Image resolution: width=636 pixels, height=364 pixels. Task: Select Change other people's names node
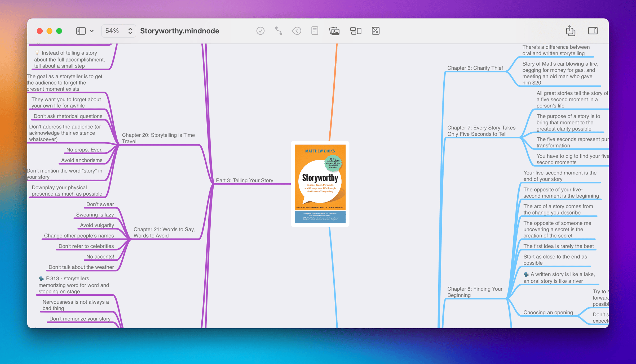[x=79, y=236]
